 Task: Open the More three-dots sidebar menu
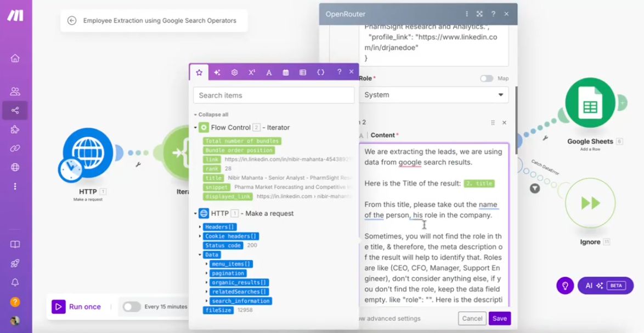coord(15,187)
